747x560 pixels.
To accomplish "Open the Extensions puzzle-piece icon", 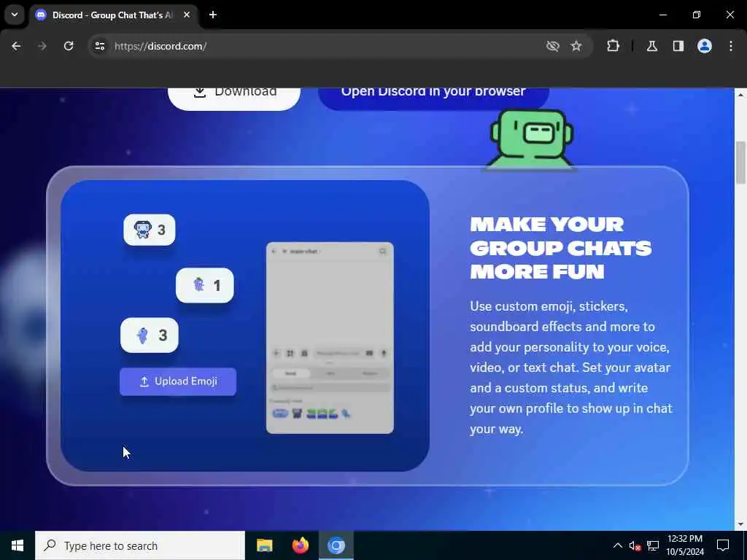I will coord(613,46).
